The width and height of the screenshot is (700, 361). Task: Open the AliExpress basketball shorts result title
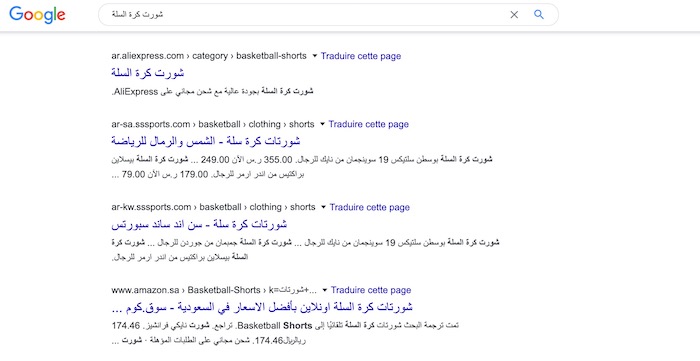click(148, 73)
